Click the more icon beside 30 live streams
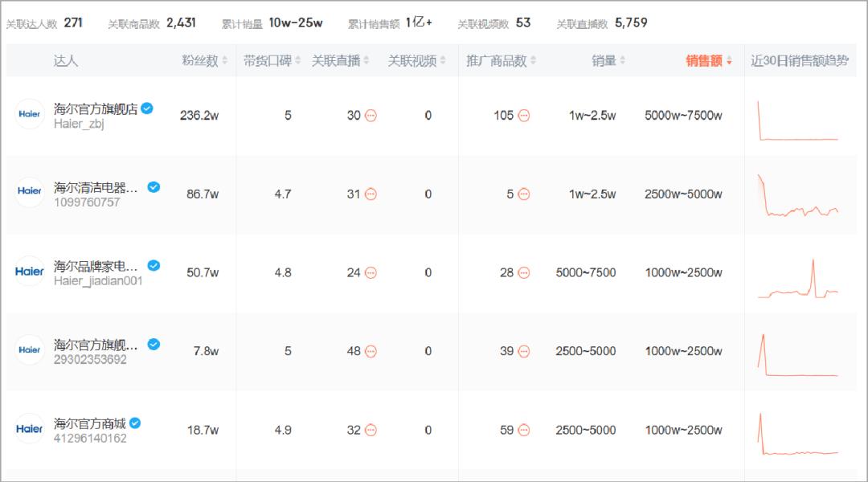The height and width of the screenshot is (482, 868). [371, 116]
